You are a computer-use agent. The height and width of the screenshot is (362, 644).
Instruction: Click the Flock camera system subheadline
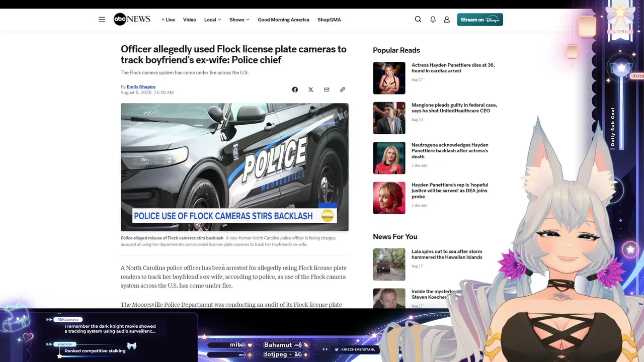pos(185,72)
